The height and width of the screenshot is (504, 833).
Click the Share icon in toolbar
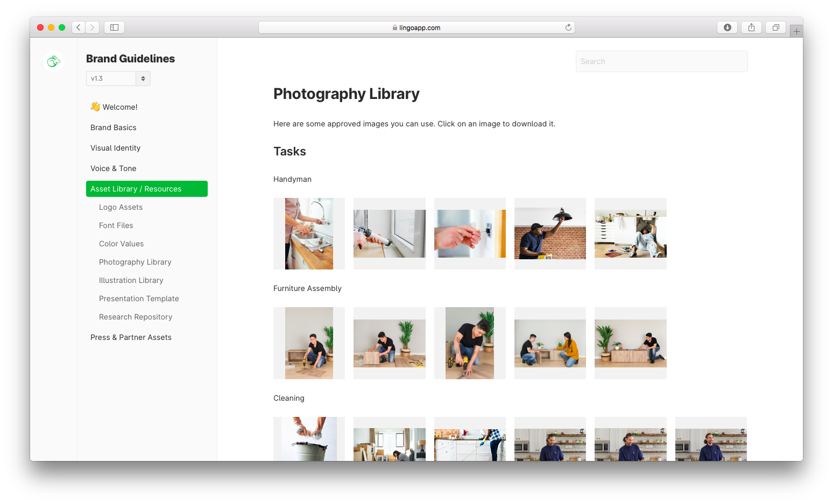751,27
